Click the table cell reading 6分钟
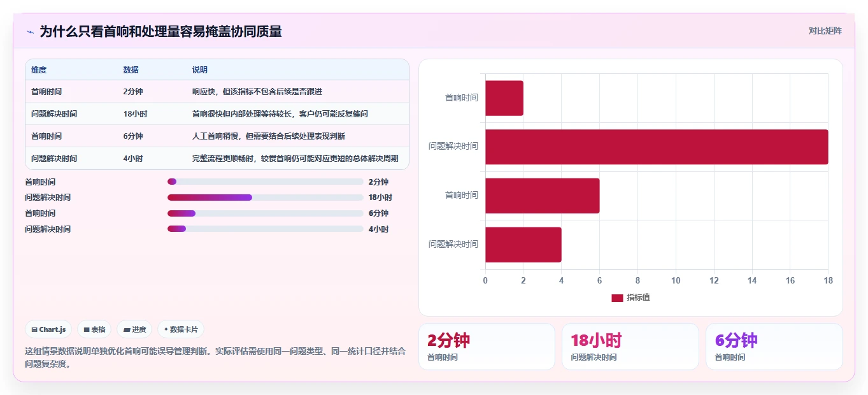Viewport: 868px width, 395px height. point(133,136)
